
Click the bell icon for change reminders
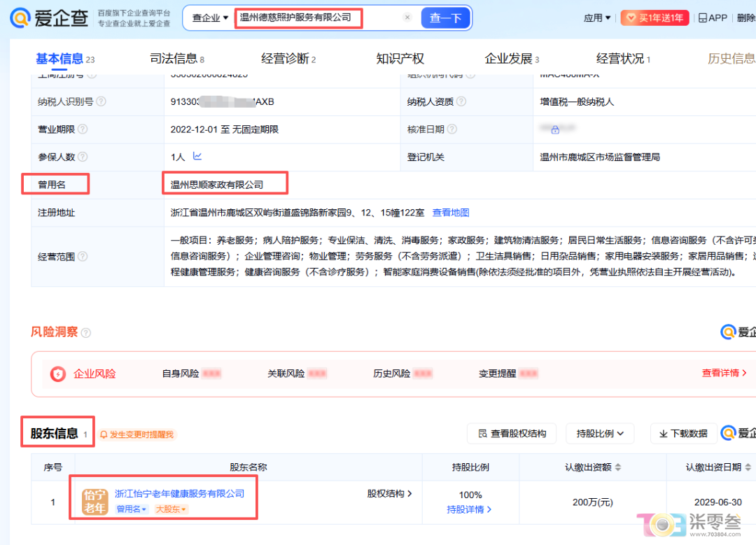pyautogui.click(x=104, y=434)
